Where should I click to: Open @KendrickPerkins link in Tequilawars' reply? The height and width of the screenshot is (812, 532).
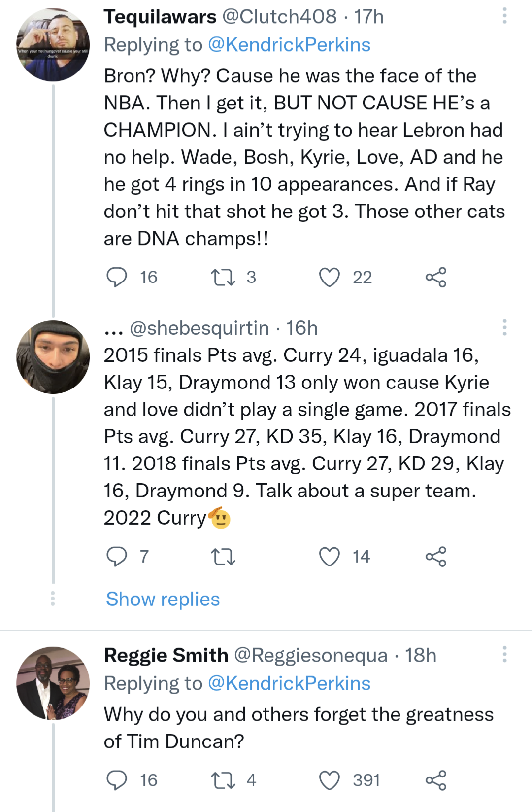click(x=289, y=45)
